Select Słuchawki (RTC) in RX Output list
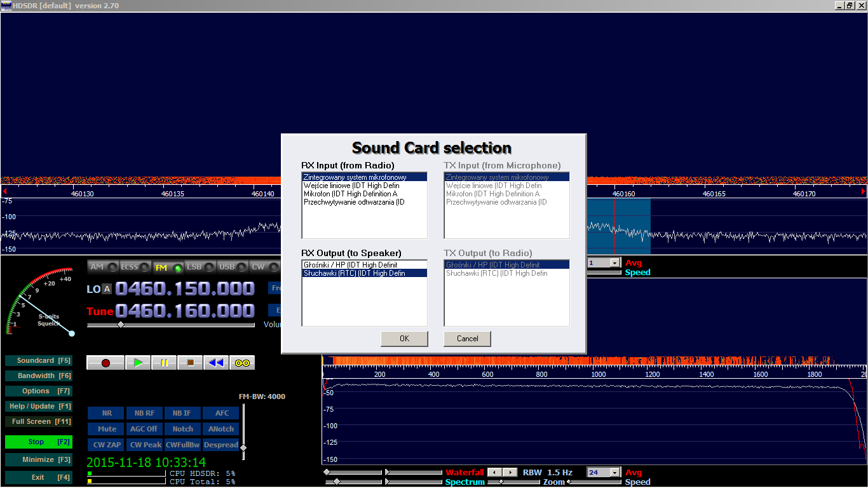The width and height of the screenshot is (868, 488). click(x=365, y=273)
